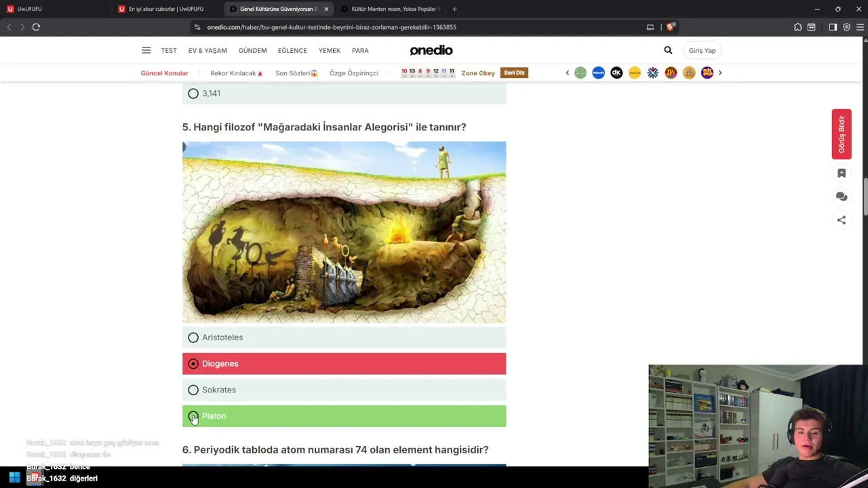Viewport: 868px width, 488px height.
Task: Click the Giriş Yap login button
Action: [x=702, y=51]
